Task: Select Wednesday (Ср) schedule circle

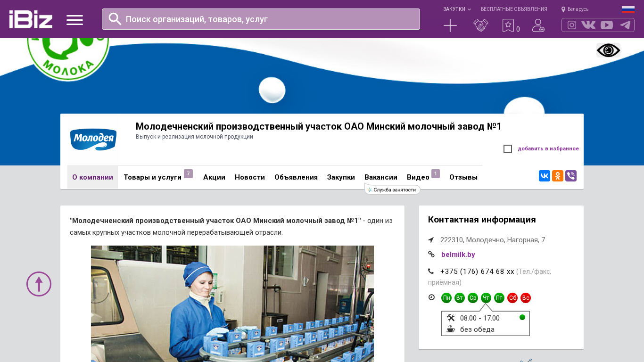Action: coord(473,298)
